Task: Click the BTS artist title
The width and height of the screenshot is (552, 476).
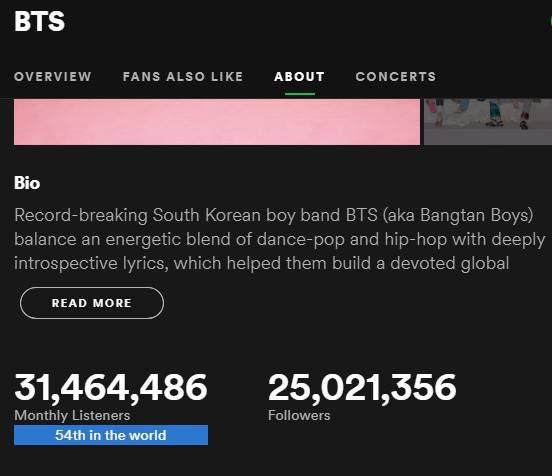Action: pyautogui.click(x=39, y=21)
